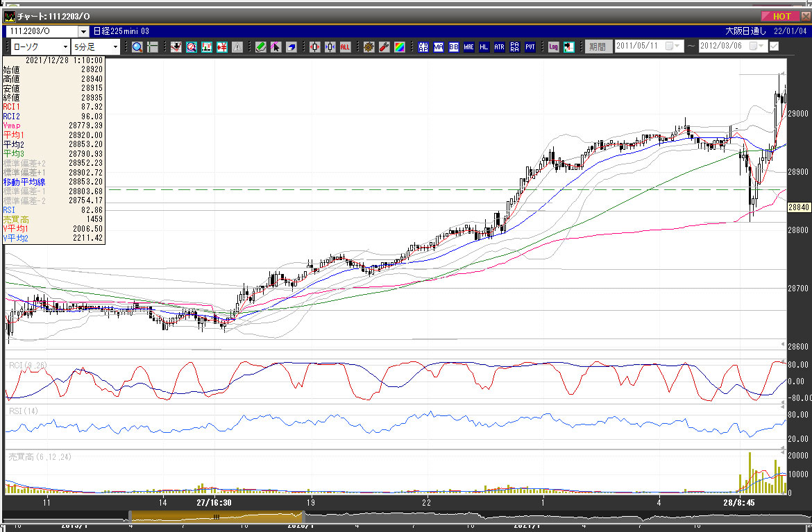This screenshot has width=812, height=532.
Task: Toggle the PVT indicator button
Action: (530, 46)
